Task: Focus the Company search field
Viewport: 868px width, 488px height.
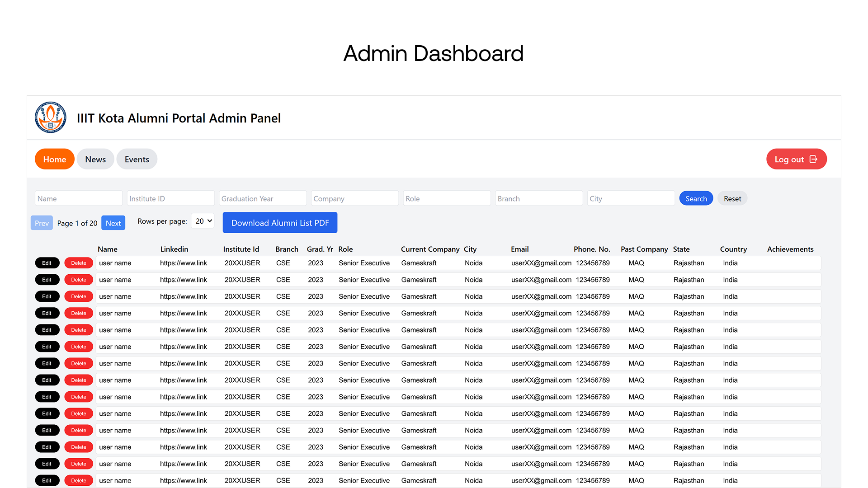Action: [x=354, y=198]
